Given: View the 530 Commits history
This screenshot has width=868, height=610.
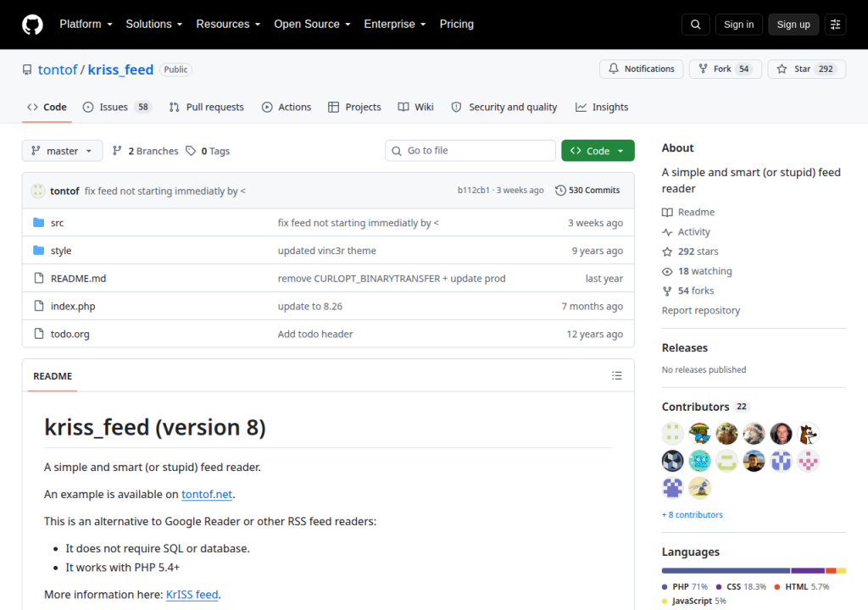Looking at the screenshot, I should tap(587, 190).
